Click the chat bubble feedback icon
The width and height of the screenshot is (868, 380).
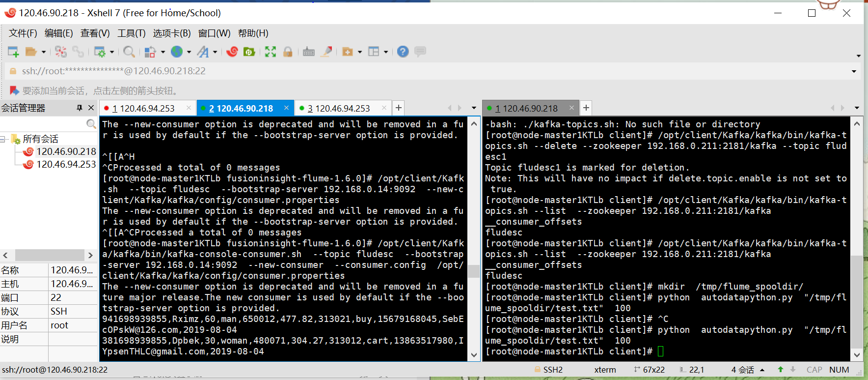[420, 52]
